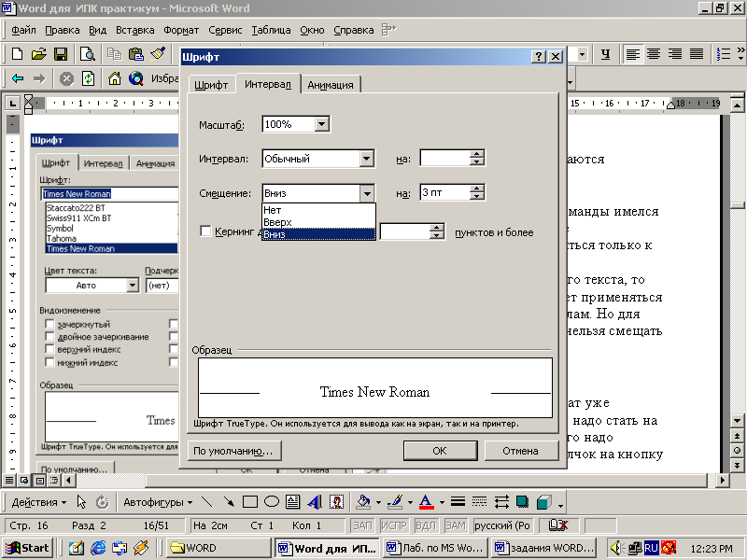Cancel the dialog with Отмена
747x560 pixels.
pyautogui.click(x=521, y=451)
